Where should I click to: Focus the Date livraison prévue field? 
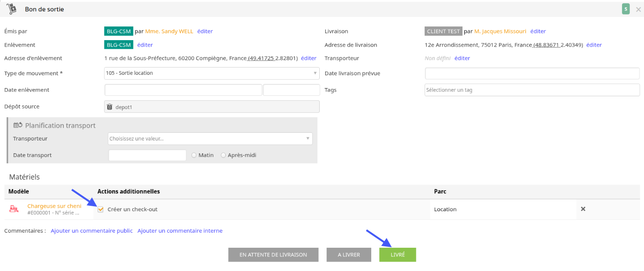tap(532, 73)
